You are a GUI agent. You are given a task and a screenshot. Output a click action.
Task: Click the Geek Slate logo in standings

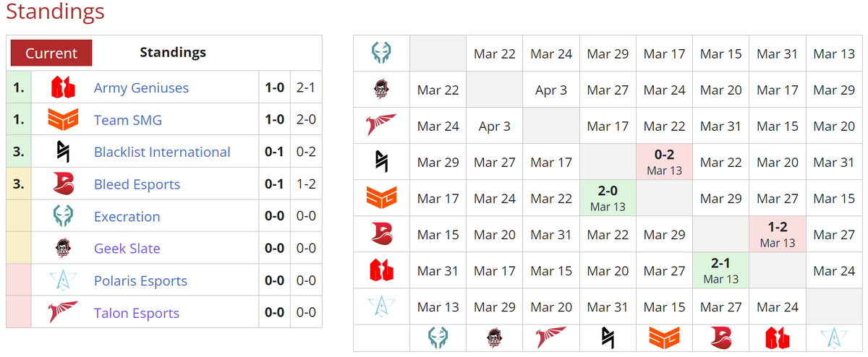pos(63,248)
